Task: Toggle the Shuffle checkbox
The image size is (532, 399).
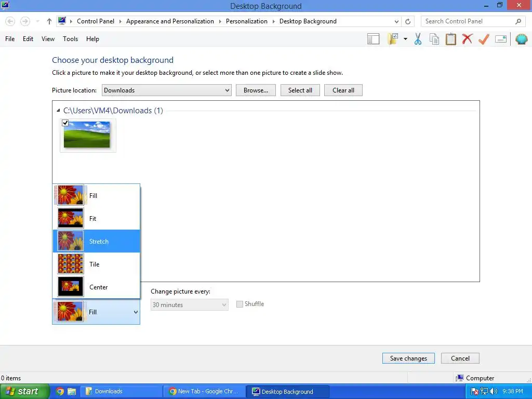Action: pos(240,304)
